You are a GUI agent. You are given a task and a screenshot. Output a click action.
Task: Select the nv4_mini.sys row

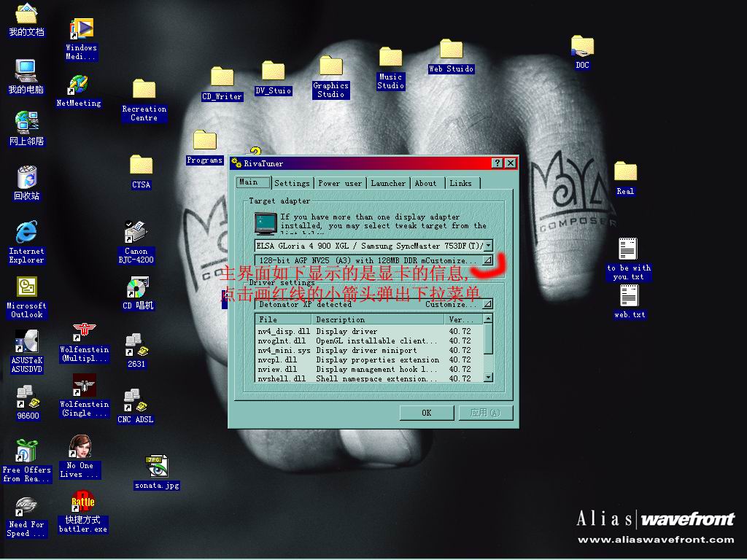pos(369,351)
